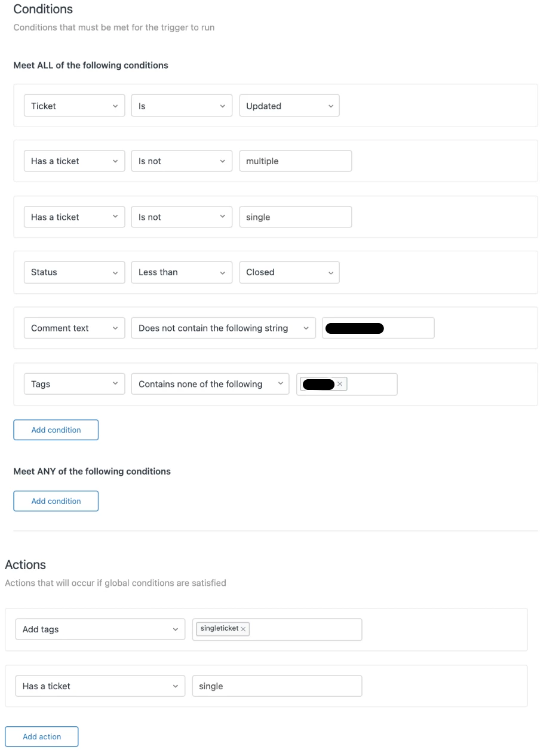Open the 'Is' operator dropdown in Ticket row
The width and height of the screenshot is (559, 756).
[182, 106]
